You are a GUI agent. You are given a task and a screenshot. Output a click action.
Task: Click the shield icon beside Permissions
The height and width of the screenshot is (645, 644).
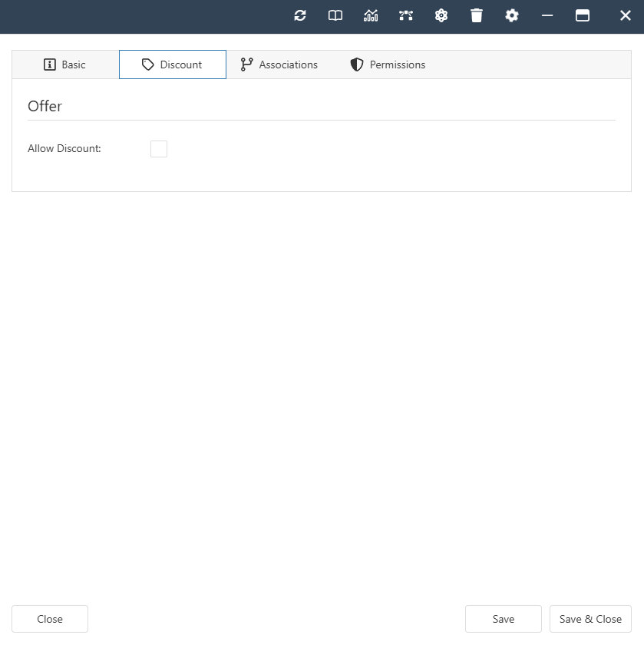pos(356,64)
